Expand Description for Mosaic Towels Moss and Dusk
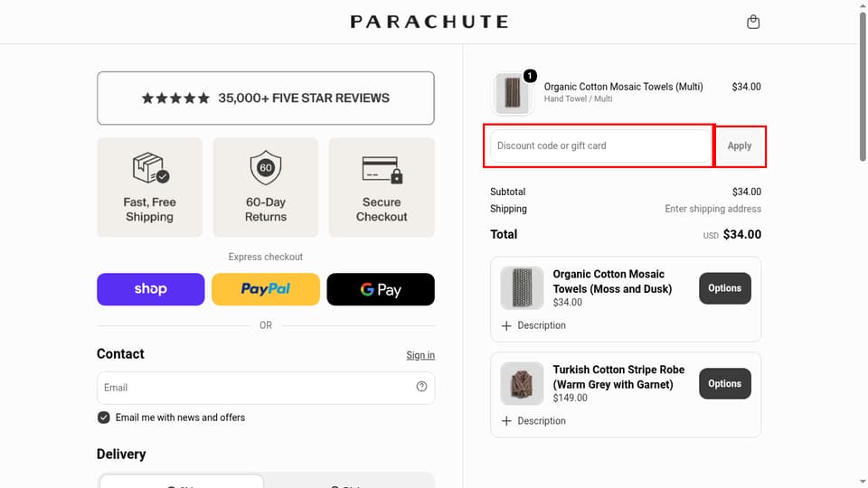 [x=533, y=325]
